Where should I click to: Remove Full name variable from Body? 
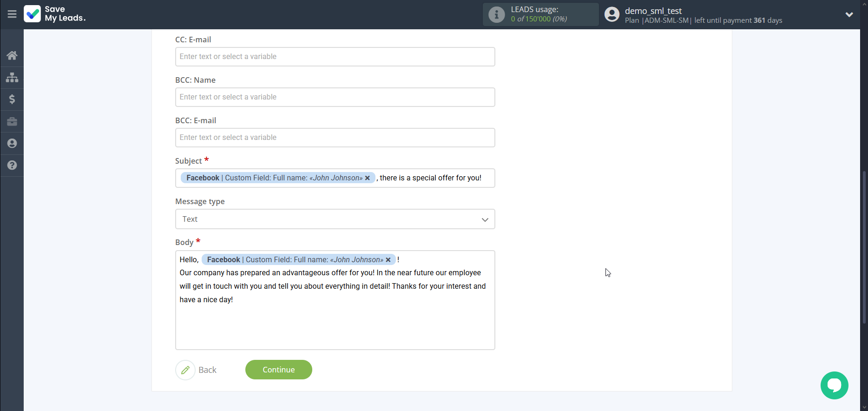click(388, 260)
